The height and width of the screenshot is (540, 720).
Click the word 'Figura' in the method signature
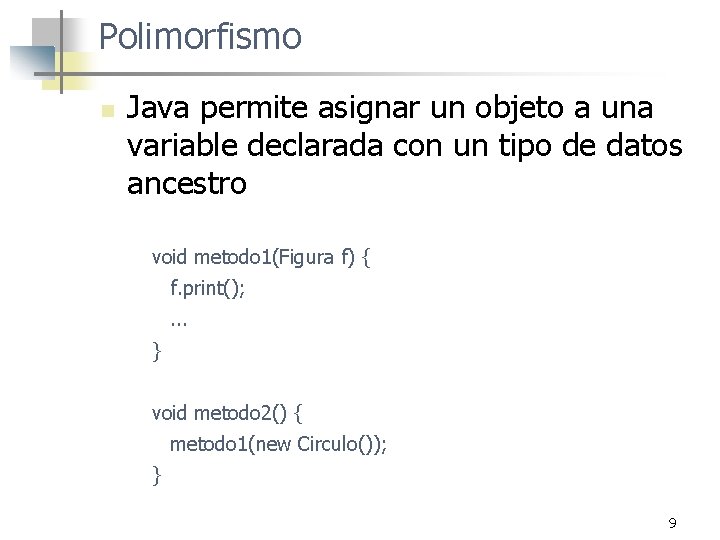(306, 257)
